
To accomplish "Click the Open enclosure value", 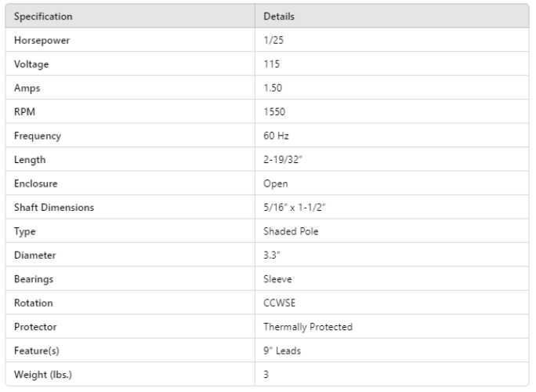I will pyautogui.click(x=276, y=183).
